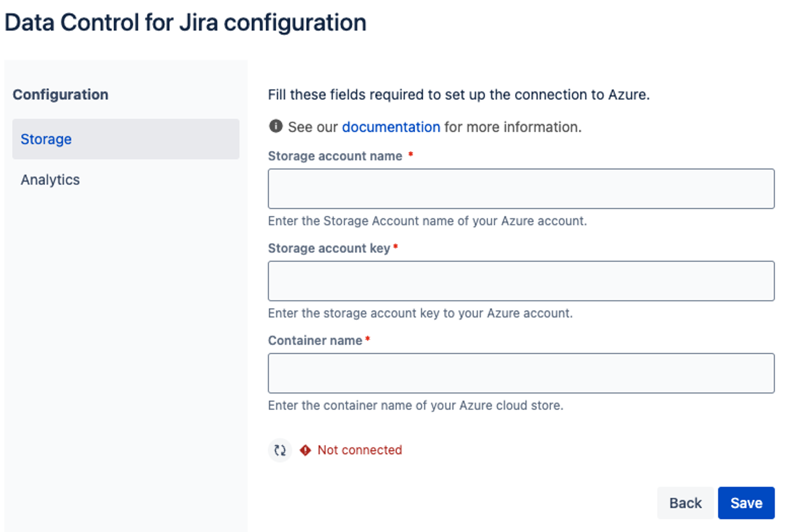Image resolution: width=799 pixels, height=532 pixels.
Task: Click the Configuration sidebar heading
Action: (60, 95)
